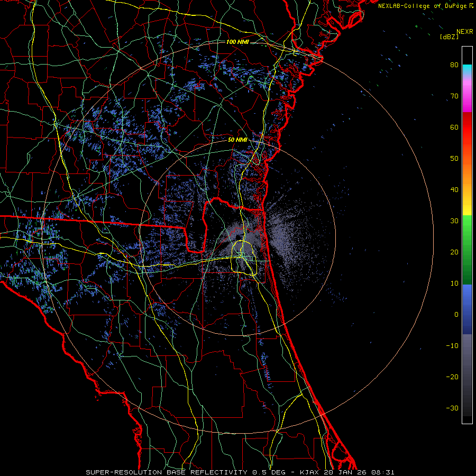Click the "20 JAN 26 08:31" timestamp

point(359,472)
